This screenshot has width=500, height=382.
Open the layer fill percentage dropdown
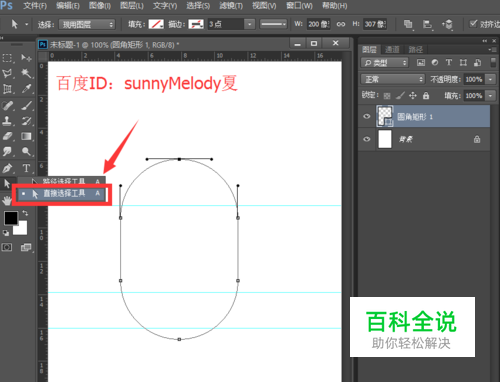(490, 96)
